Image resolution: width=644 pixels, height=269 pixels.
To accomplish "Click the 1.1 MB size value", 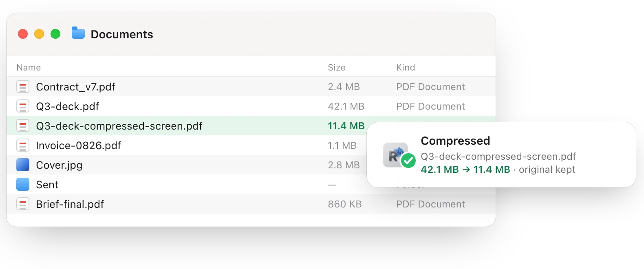I will [342, 146].
